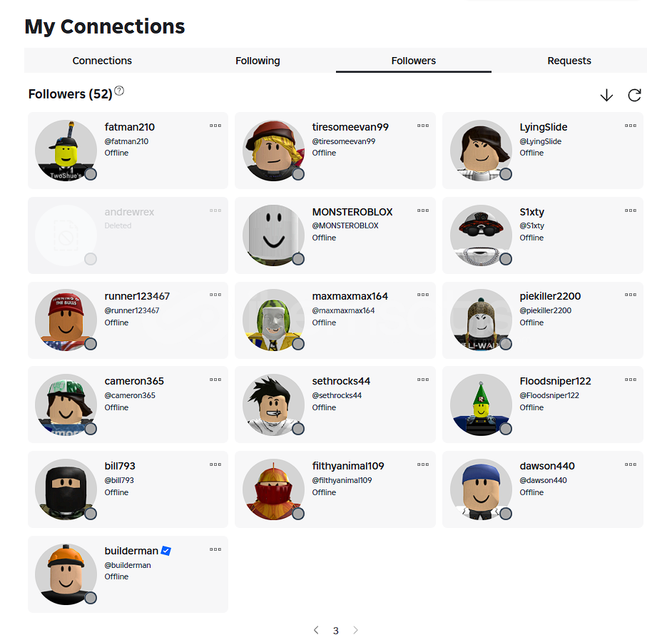The height and width of the screenshot is (635, 672).
Task: Open the three-dot menu for LyingSlide
Action: pyautogui.click(x=631, y=126)
